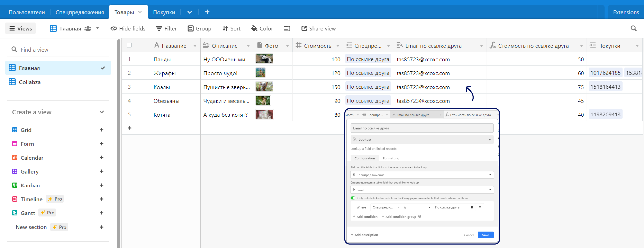Image resolution: width=644 pixels, height=248 pixels.
Task: Open the Group records tool
Action: pyautogui.click(x=199, y=29)
